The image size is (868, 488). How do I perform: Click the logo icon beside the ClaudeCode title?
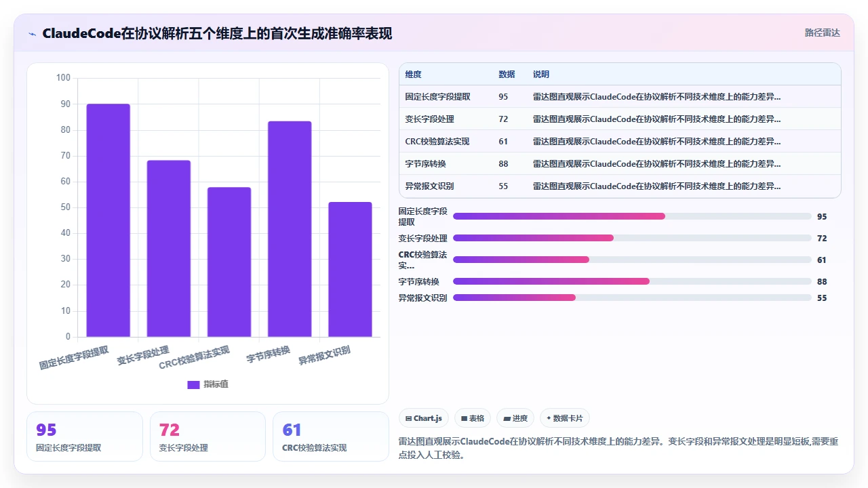(x=32, y=33)
